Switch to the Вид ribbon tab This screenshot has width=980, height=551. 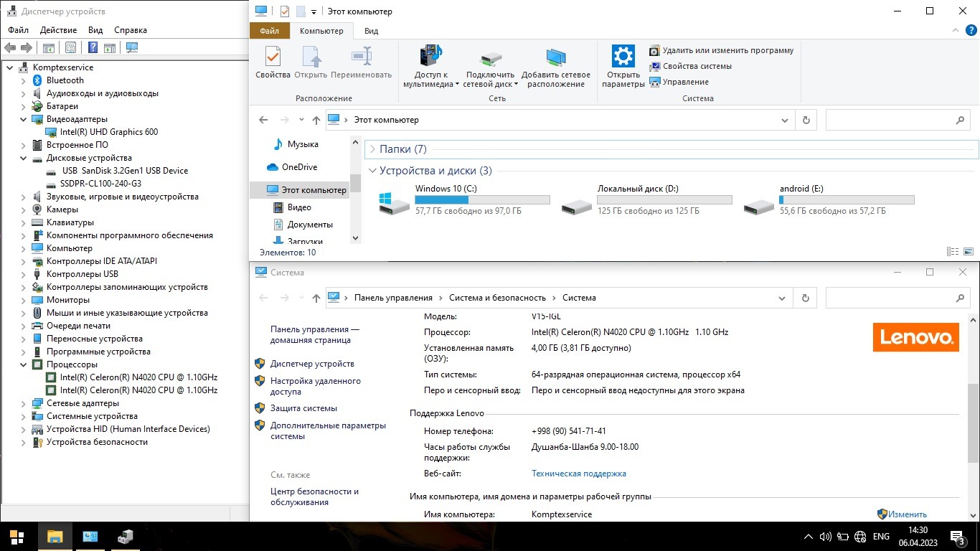(371, 31)
